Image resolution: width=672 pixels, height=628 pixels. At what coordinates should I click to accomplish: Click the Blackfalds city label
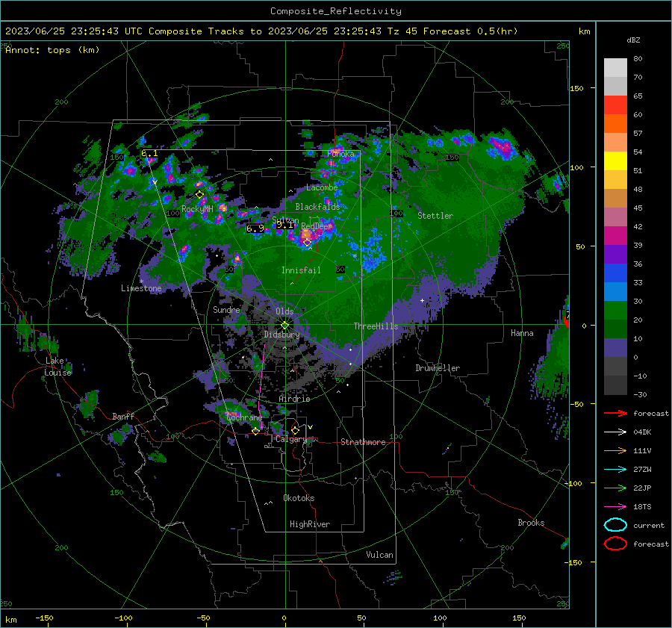point(317,207)
